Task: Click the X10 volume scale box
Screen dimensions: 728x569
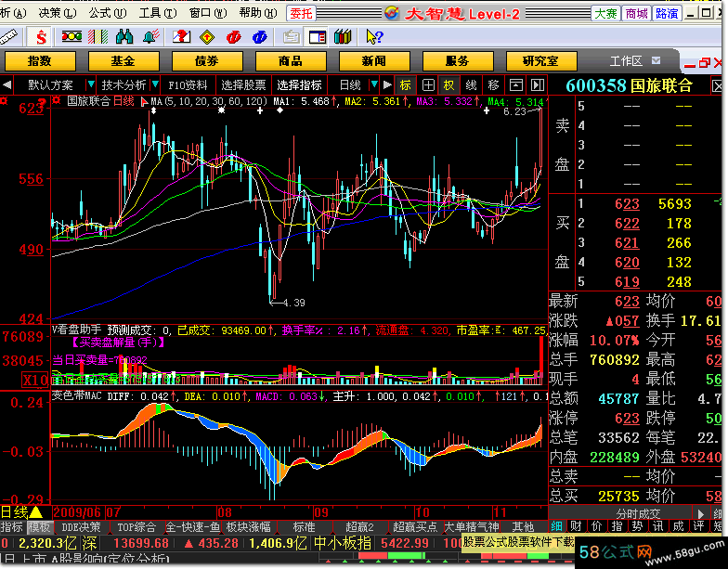Action: pos(35,381)
